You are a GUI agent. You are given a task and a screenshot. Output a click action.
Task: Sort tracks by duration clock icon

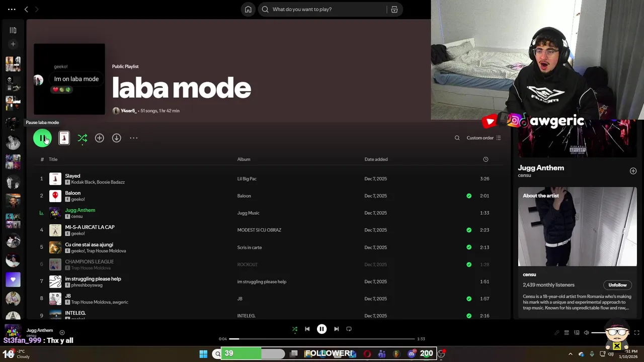click(486, 159)
